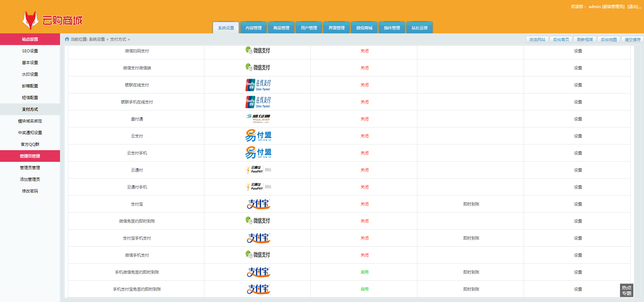644x302 pixels.
Task: Click the 易付盟 logo in 云支付 row
Action: coord(258,136)
